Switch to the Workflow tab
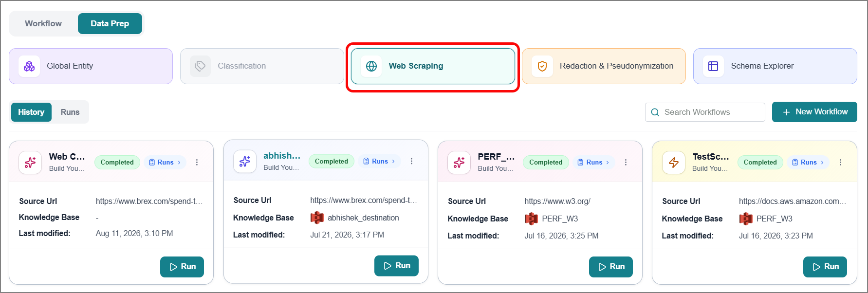 coord(43,23)
